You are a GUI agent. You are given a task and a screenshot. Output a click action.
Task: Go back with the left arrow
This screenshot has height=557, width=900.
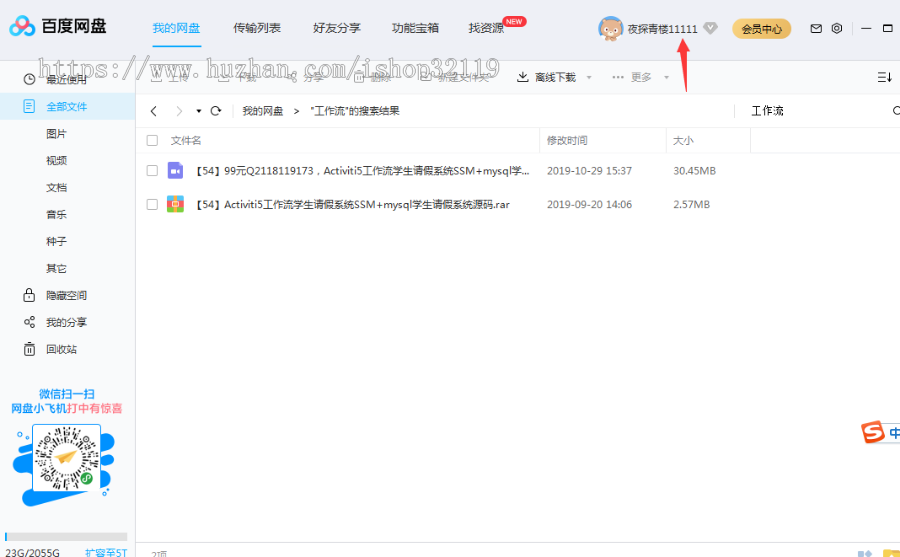(153, 111)
